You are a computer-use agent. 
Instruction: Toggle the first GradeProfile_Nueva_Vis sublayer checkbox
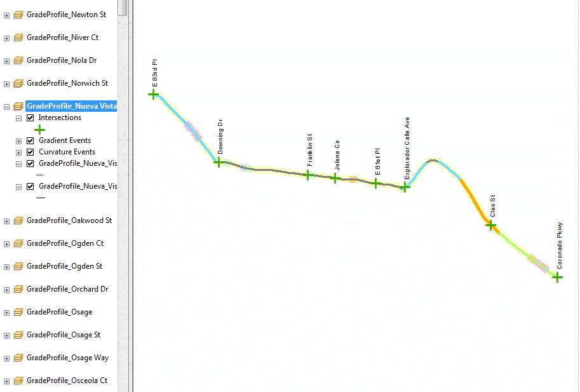tap(30, 164)
